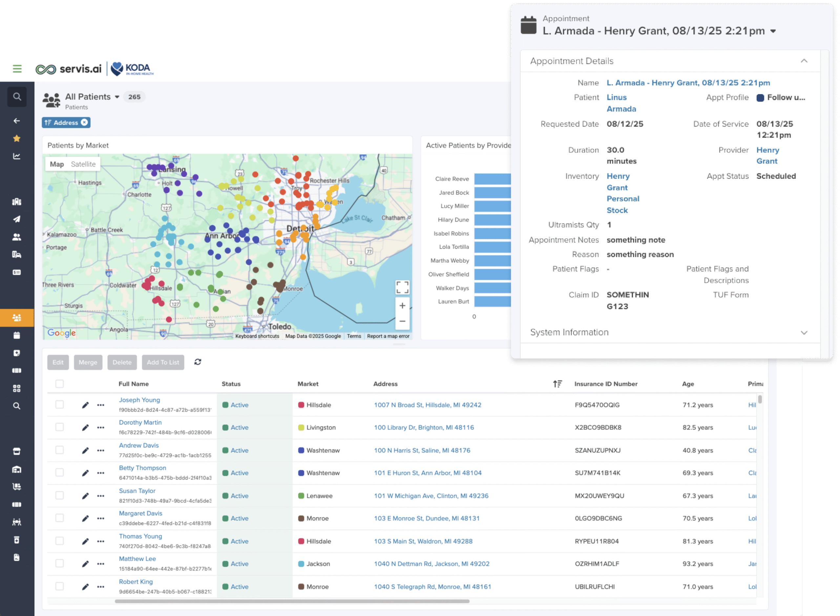Expand the System Information section

pyautogui.click(x=804, y=333)
